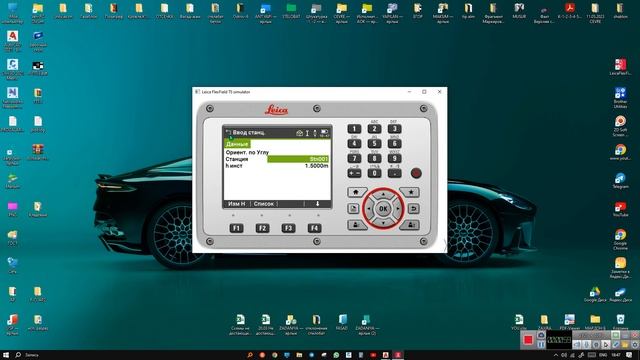
Task: Click the F3 function key
Action: (288, 228)
